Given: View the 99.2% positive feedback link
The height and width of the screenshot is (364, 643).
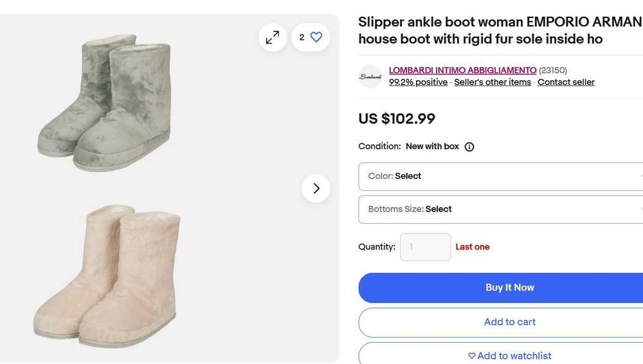Looking at the screenshot, I should pyautogui.click(x=418, y=82).
